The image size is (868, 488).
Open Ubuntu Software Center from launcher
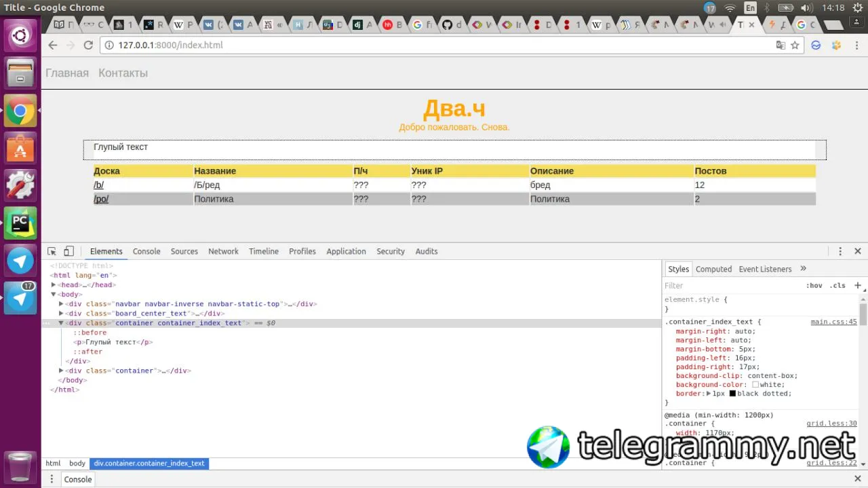20,147
